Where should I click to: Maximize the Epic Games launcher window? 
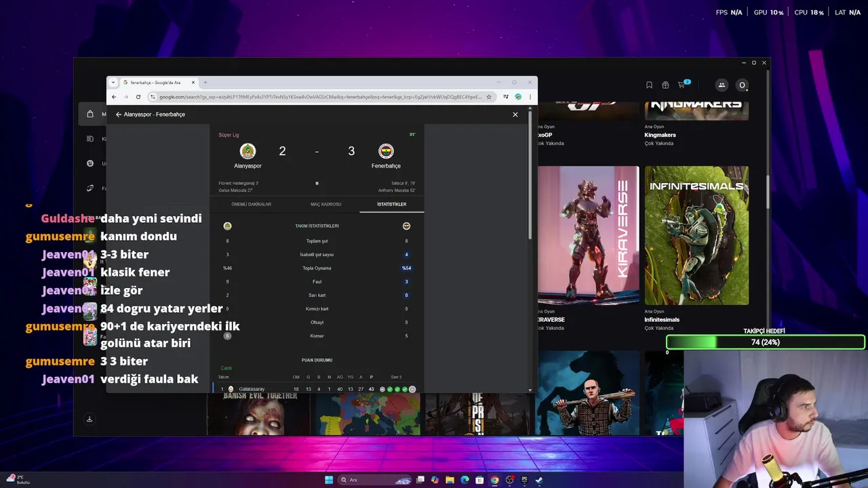(753, 62)
